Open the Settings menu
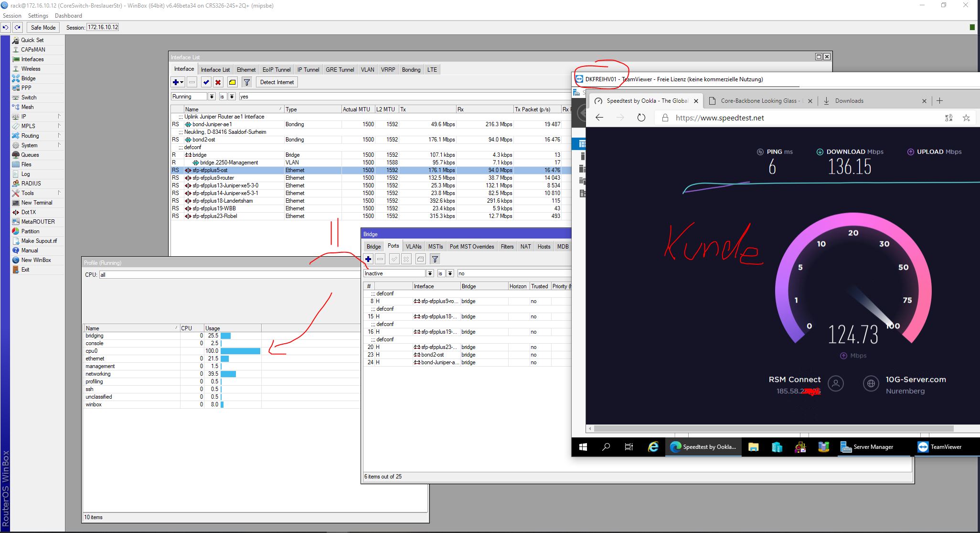 point(38,16)
